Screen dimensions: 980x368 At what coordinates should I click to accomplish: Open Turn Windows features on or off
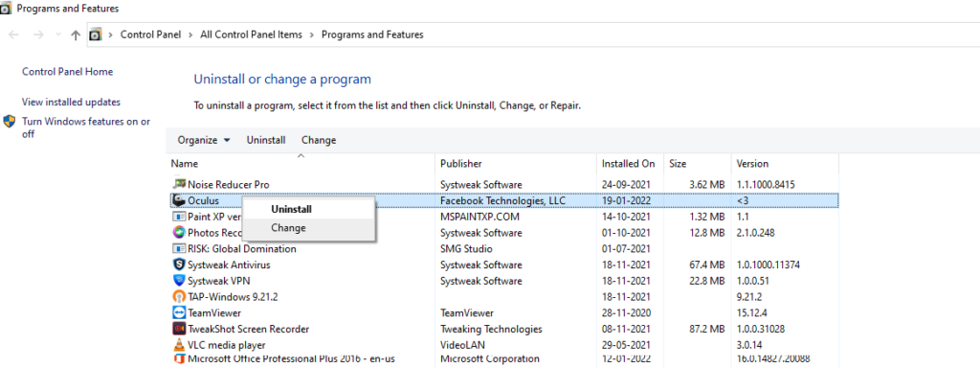(x=86, y=127)
